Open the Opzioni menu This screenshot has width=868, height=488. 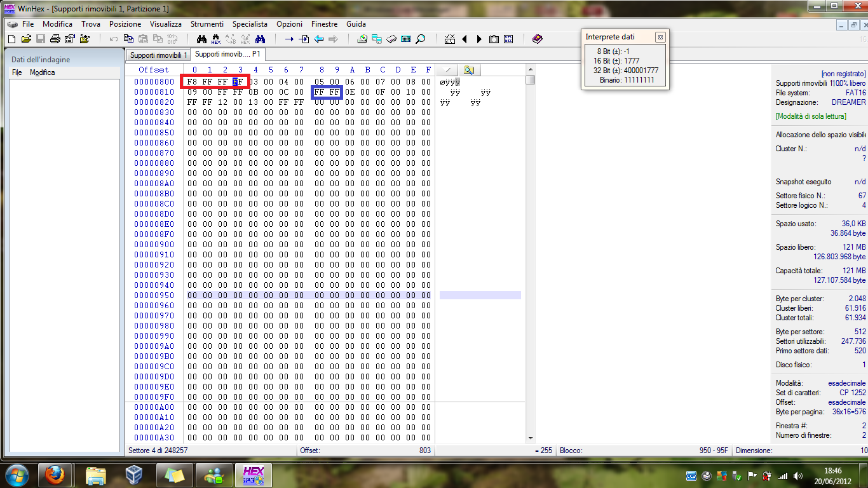pos(289,24)
